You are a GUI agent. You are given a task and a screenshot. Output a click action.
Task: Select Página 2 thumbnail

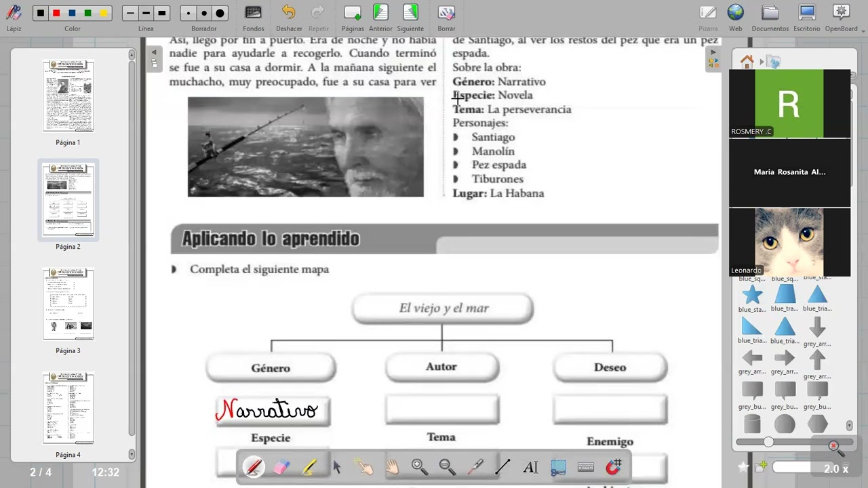68,200
